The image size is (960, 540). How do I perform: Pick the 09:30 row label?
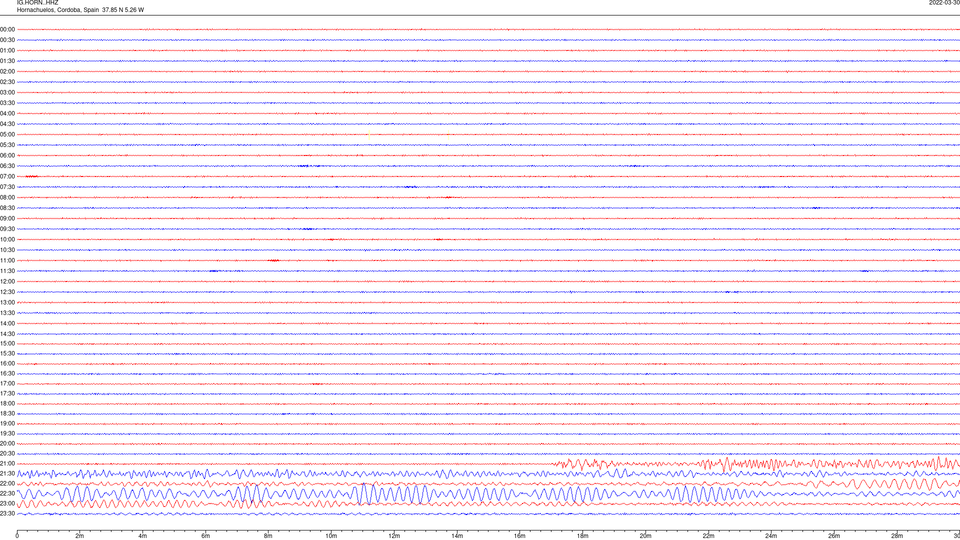point(7,229)
